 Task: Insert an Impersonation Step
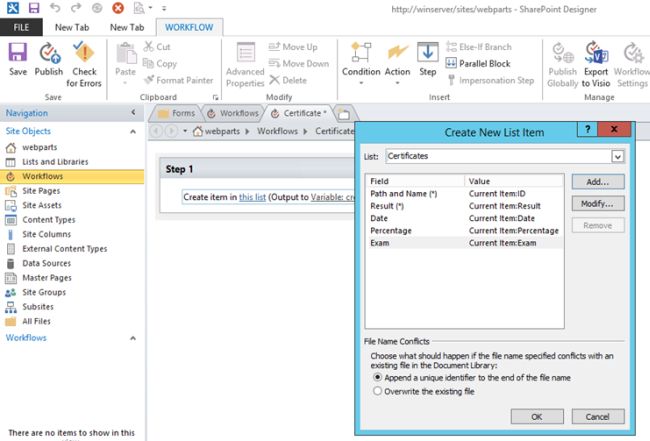[490, 80]
